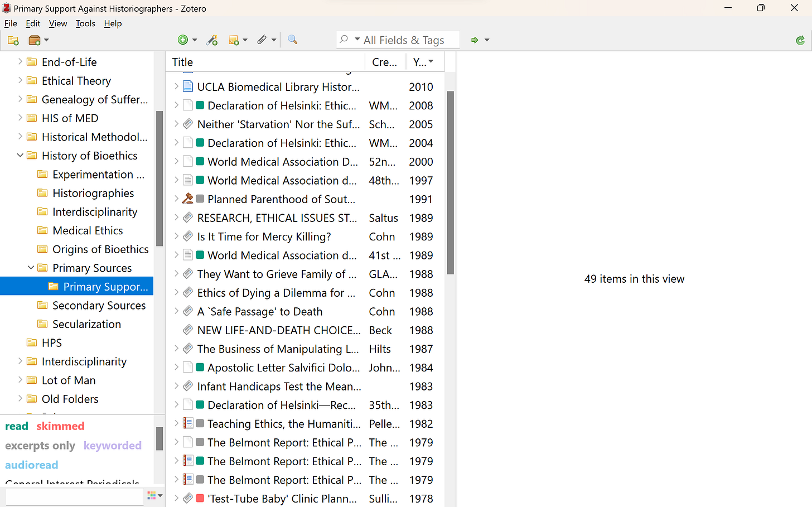Expand the Old Folders collection
The width and height of the screenshot is (812, 507).
(x=20, y=399)
